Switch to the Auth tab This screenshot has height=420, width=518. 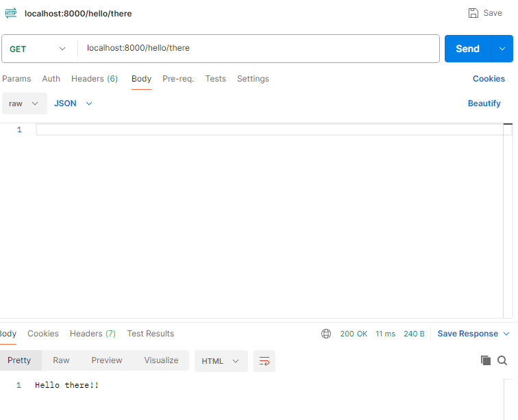pos(51,79)
